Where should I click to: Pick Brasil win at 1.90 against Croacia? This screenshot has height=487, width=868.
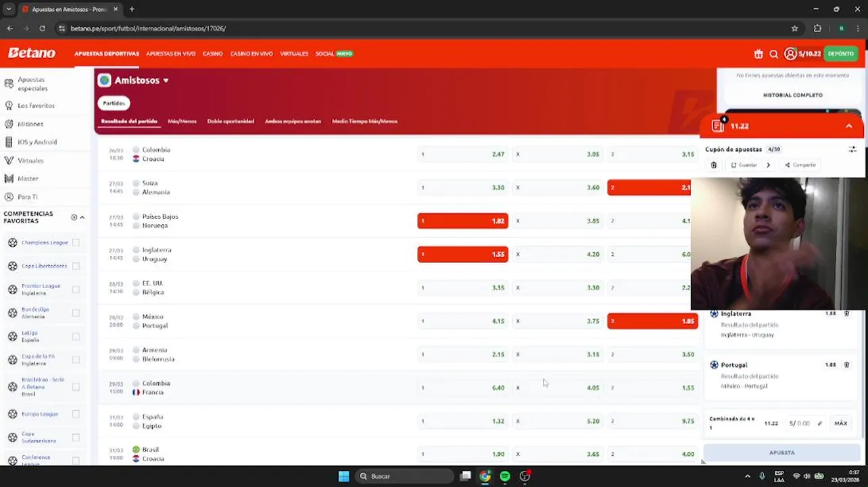(462, 454)
